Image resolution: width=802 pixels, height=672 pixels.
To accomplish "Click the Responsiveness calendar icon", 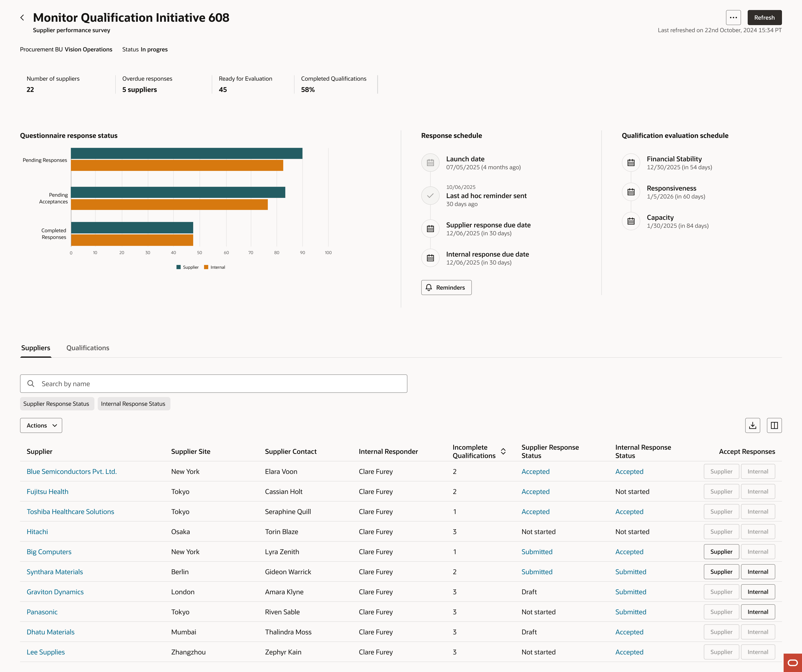I will click(x=631, y=192).
